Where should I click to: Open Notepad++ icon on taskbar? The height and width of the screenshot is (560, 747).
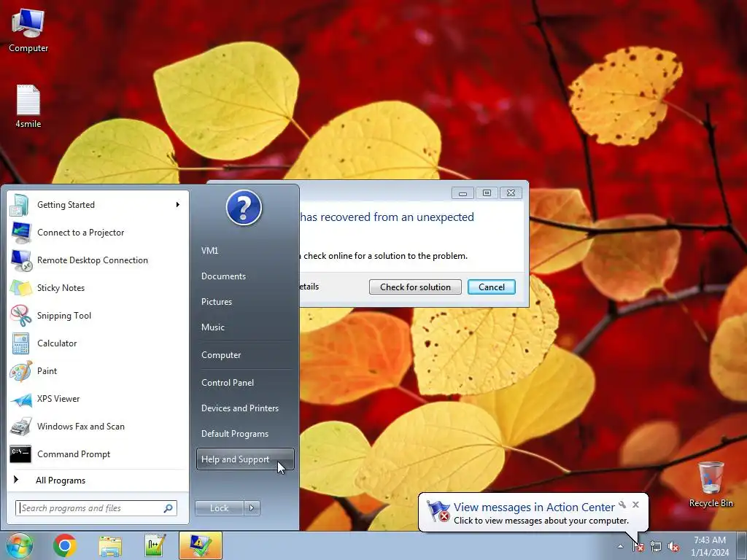(x=155, y=545)
